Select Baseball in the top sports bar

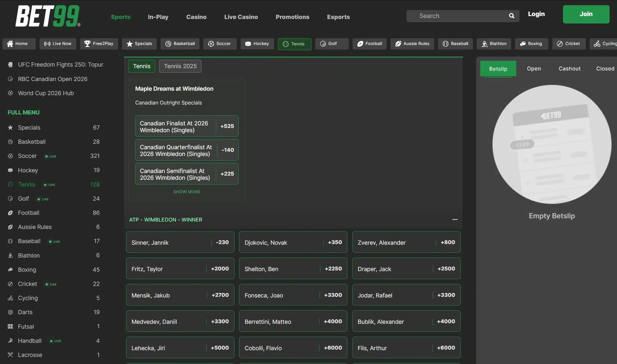456,44
